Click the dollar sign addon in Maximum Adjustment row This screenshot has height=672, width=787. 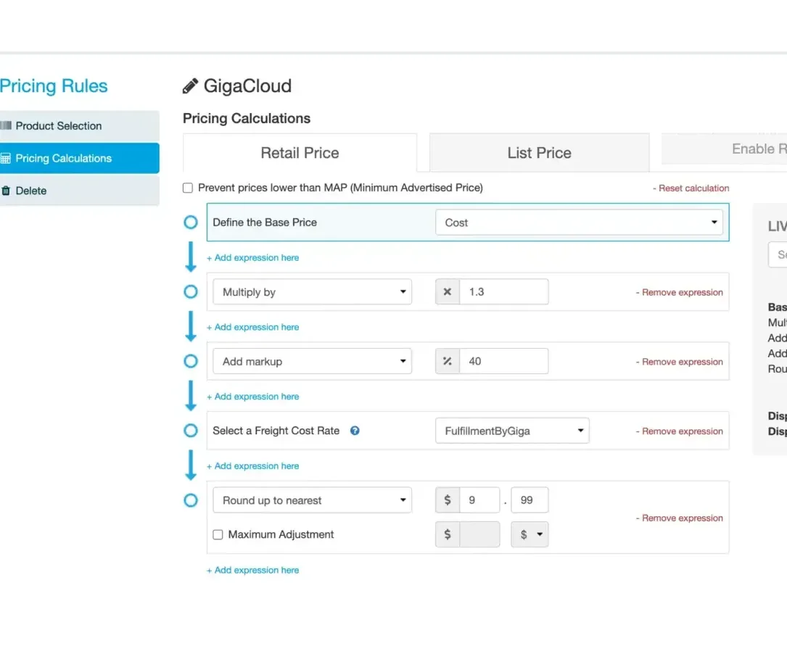click(x=448, y=534)
